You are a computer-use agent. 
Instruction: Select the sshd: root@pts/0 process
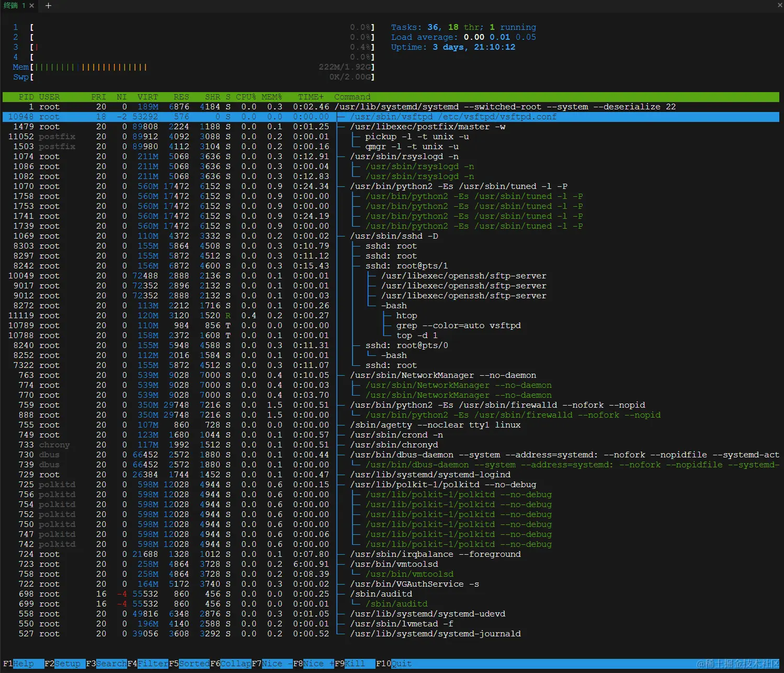[391, 345]
